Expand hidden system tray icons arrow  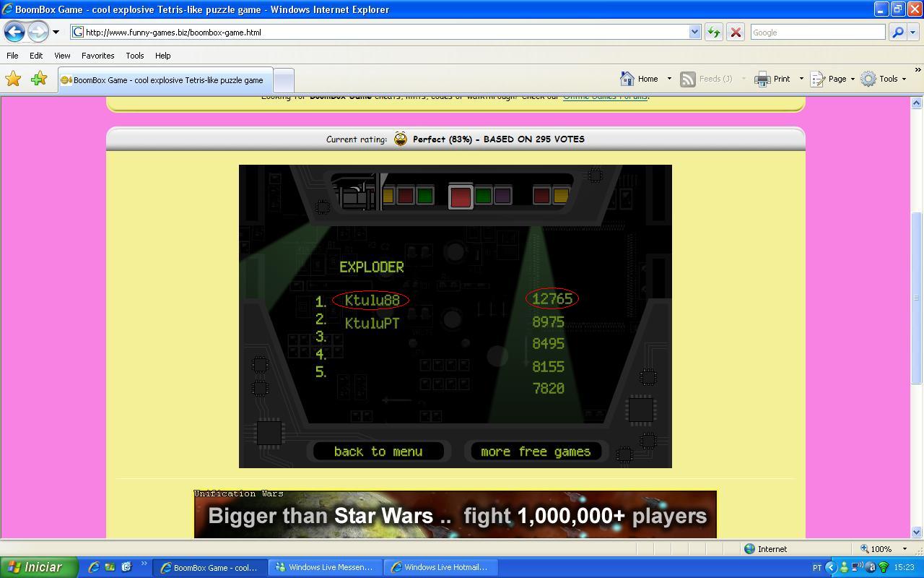[830, 567]
